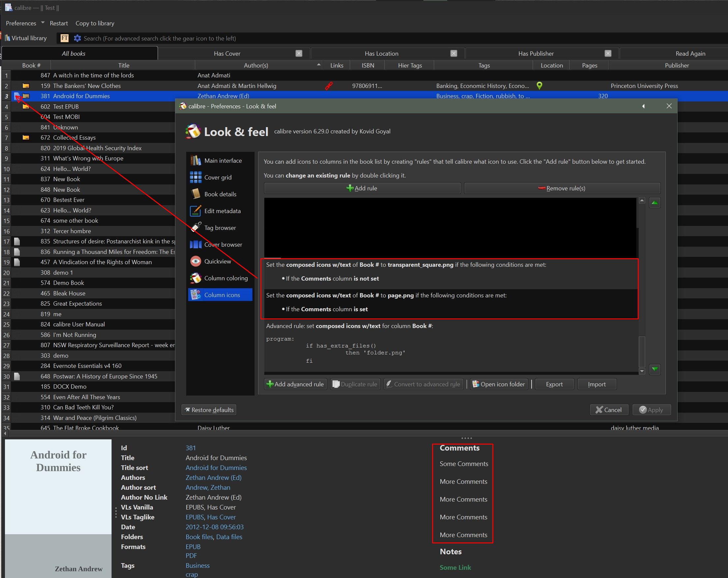Click Android for Dummies cover thumbnail
This screenshot has width=728, height=578.
tap(58, 508)
